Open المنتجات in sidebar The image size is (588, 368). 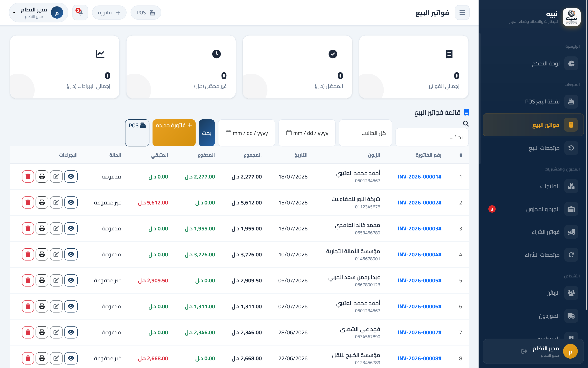(533, 186)
